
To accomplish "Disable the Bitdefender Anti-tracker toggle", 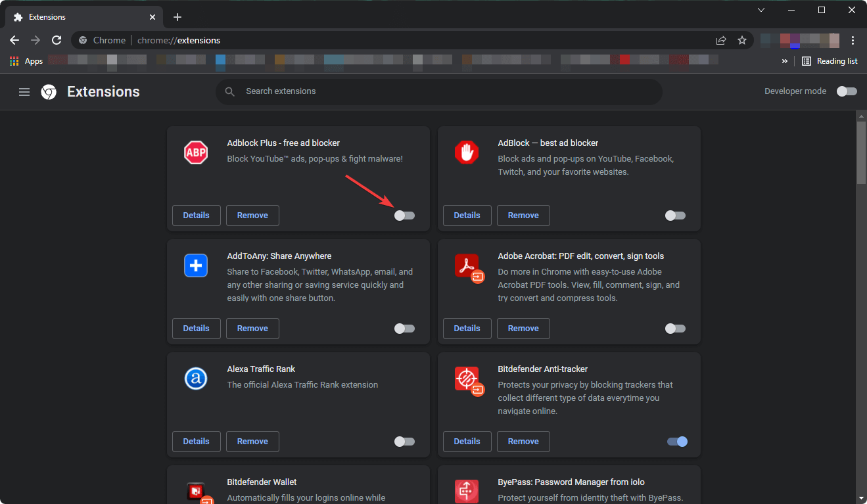I will [x=677, y=442].
